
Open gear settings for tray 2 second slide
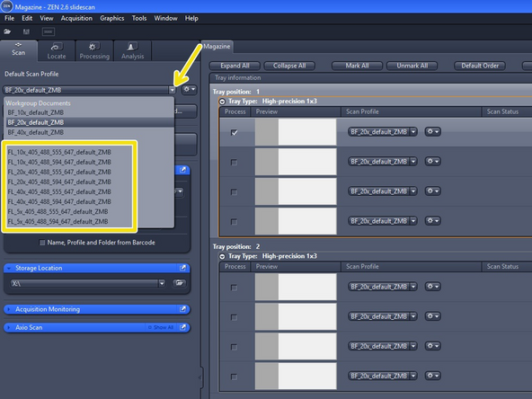tap(432, 316)
